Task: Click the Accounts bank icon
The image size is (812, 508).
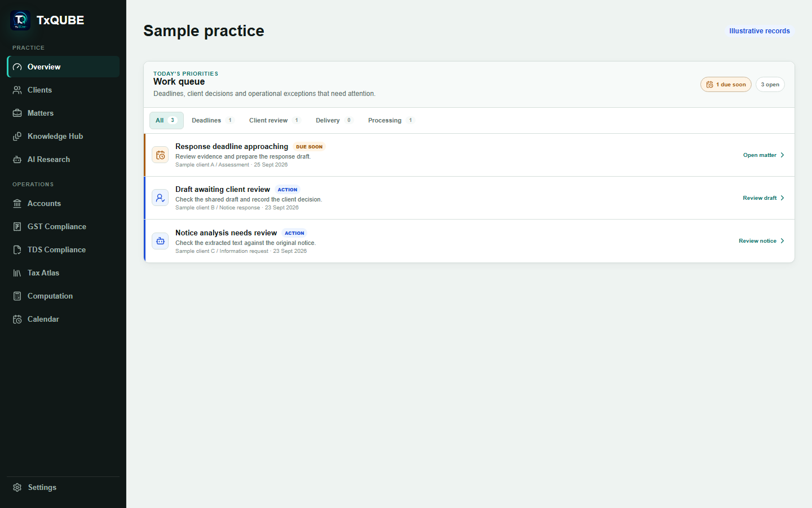Action: coord(17,203)
